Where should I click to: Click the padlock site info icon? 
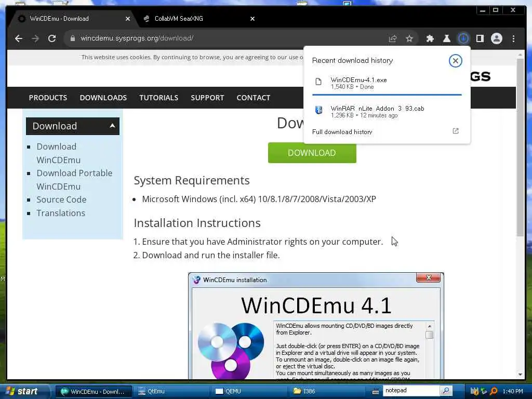(x=73, y=38)
